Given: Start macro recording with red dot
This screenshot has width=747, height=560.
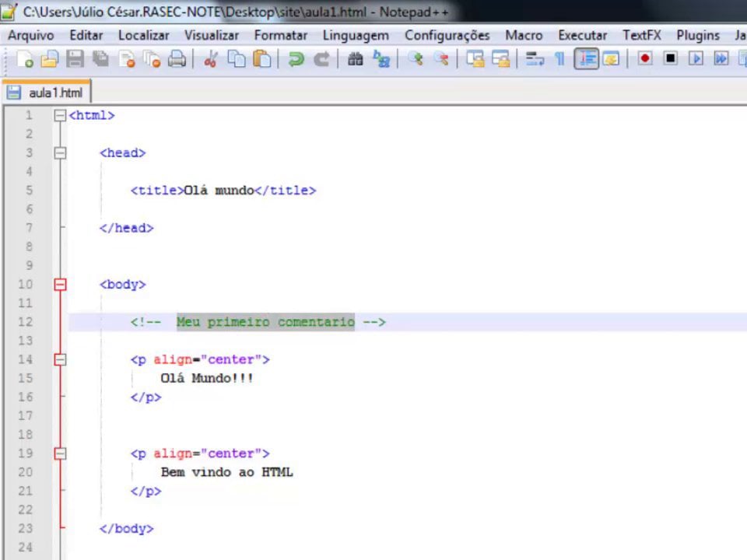Looking at the screenshot, I should 645,59.
